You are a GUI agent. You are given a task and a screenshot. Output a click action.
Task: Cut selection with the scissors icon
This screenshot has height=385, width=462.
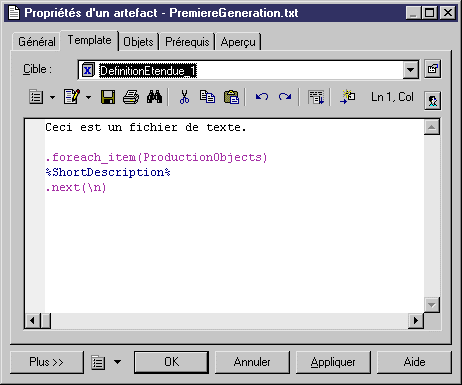coord(184,97)
